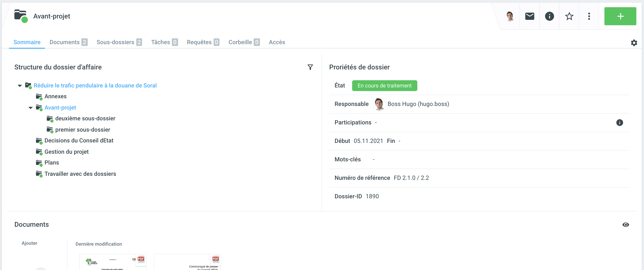This screenshot has width=644, height=270.
Task: Collapse the Réduire le trafic pendulaire node
Action: pyautogui.click(x=20, y=86)
